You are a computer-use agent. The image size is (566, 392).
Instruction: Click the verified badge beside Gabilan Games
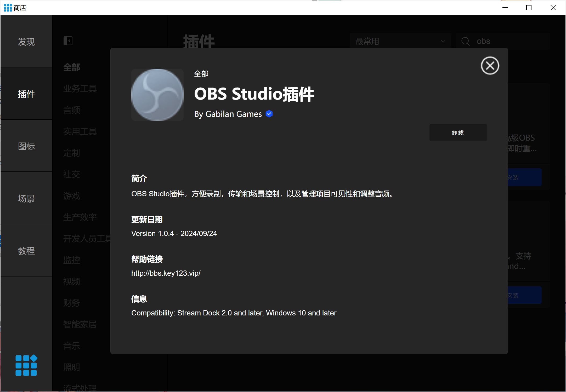tap(269, 114)
